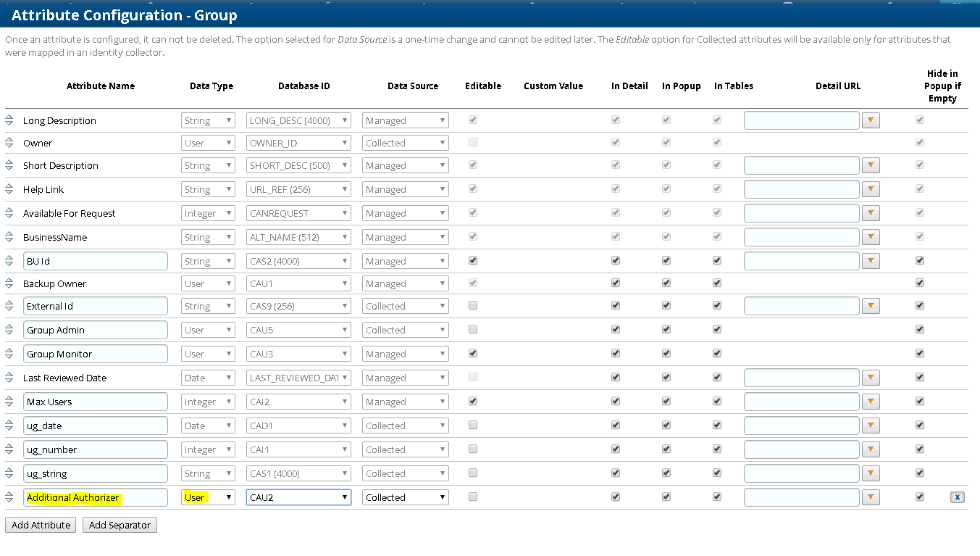
Task: Click the reorder arrows beside Additional Authorizer
Action: tap(9, 497)
